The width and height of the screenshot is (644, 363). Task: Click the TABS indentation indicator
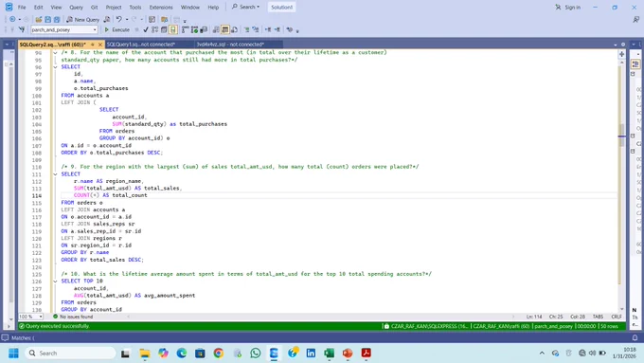(598, 317)
